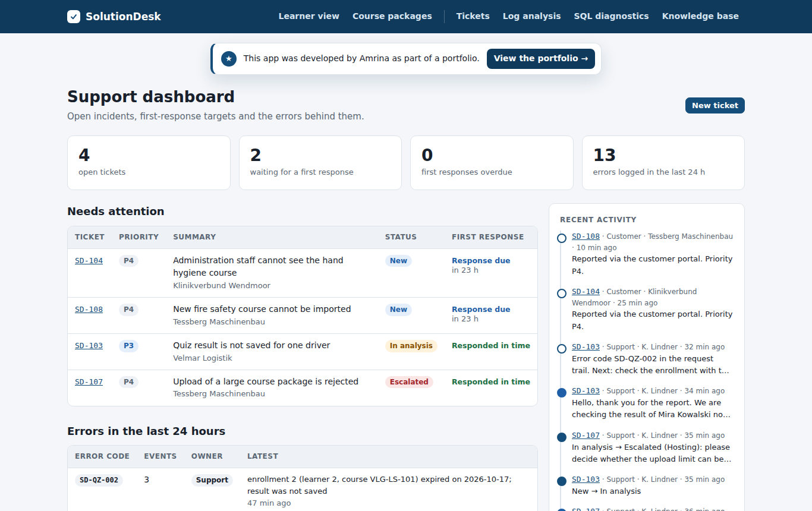The image size is (812, 511).
Task: Open the SD-103 "New → In analysis" activity link
Action: click(586, 480)
